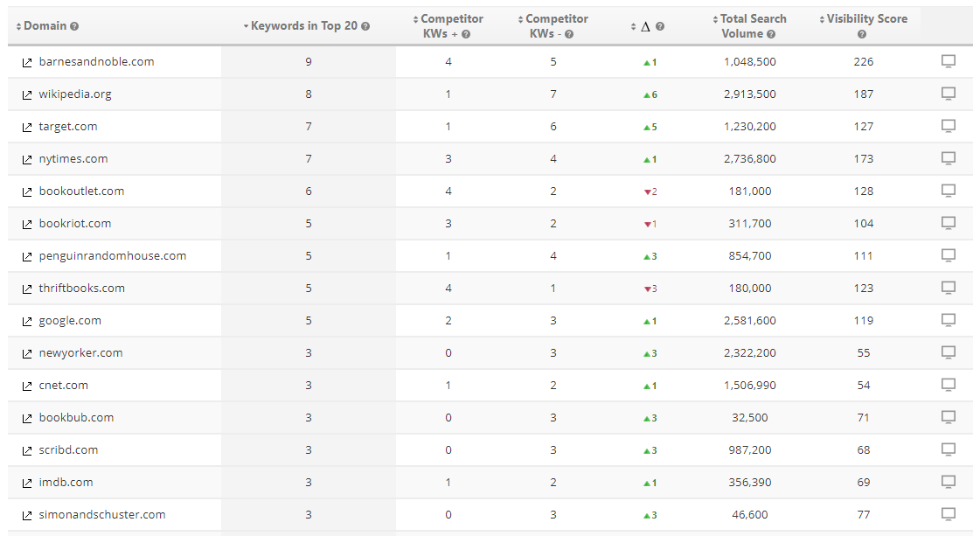The width and height of the screenshot is (980, 536).
Task: Click keywords count 9 for barnesandnoble.com
Action: pyautogui.click(x=309, y=61)
